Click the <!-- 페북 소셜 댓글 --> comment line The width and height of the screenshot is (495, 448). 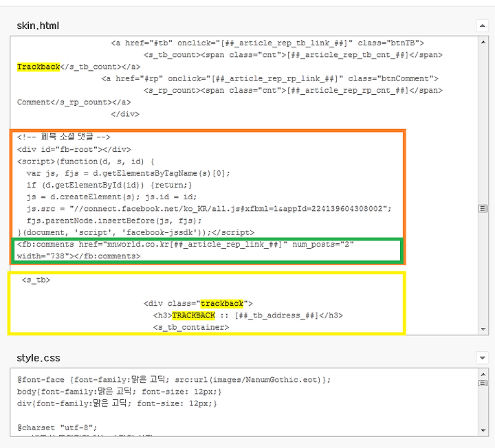point(64,137)
